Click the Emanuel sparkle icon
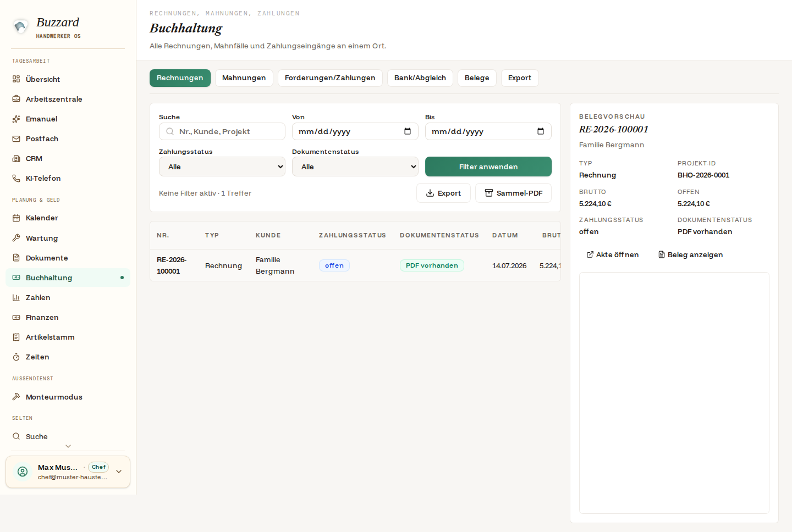 tap(16, 119)
